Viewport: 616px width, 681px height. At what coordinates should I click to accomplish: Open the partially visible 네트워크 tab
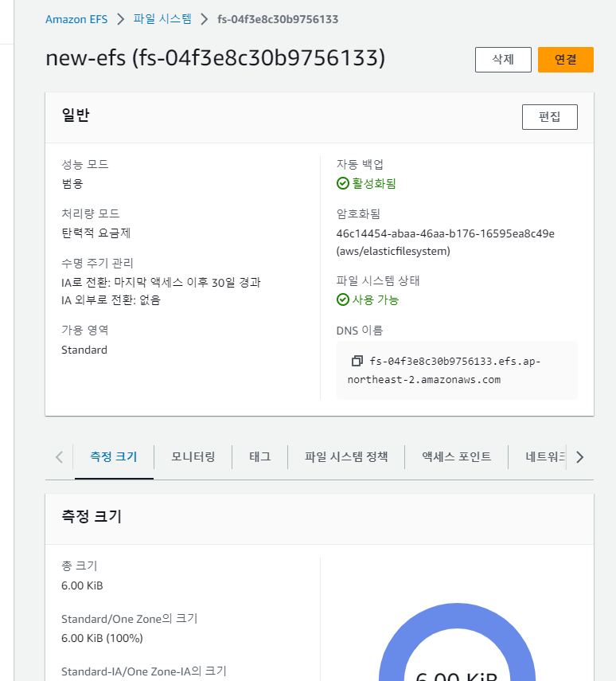545,457
